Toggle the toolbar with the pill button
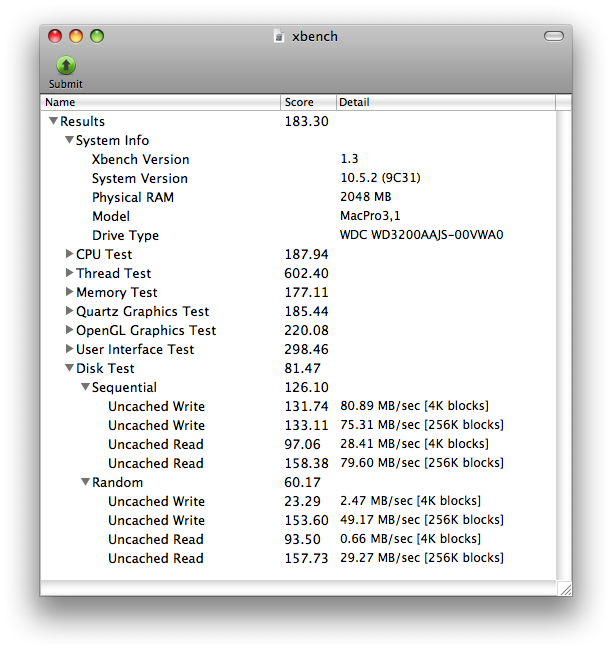 [553, 36]
